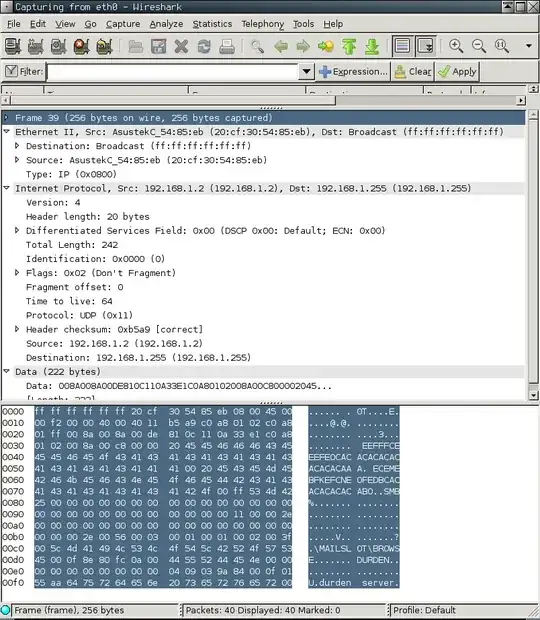Expand Differentiated Services Field row

click(17, 230)
